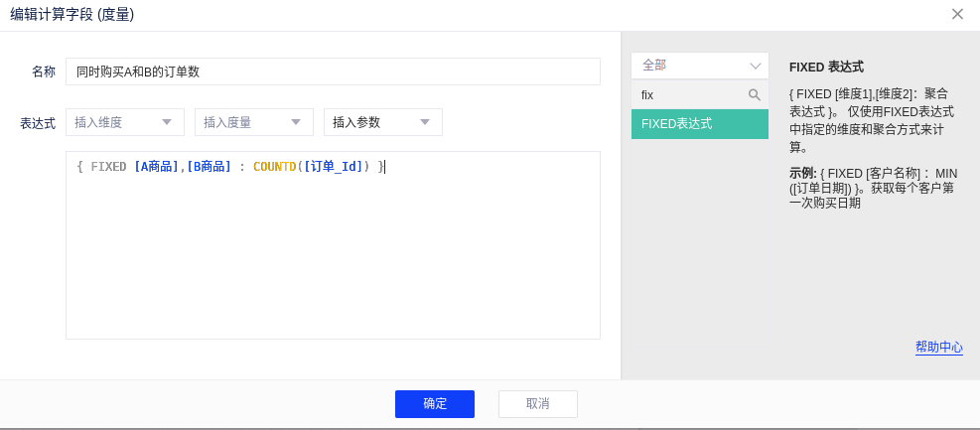The height and width of the screenshot is (430, 980).
Task: Click the magnifier search icon in the function search box
Action: 755,95
